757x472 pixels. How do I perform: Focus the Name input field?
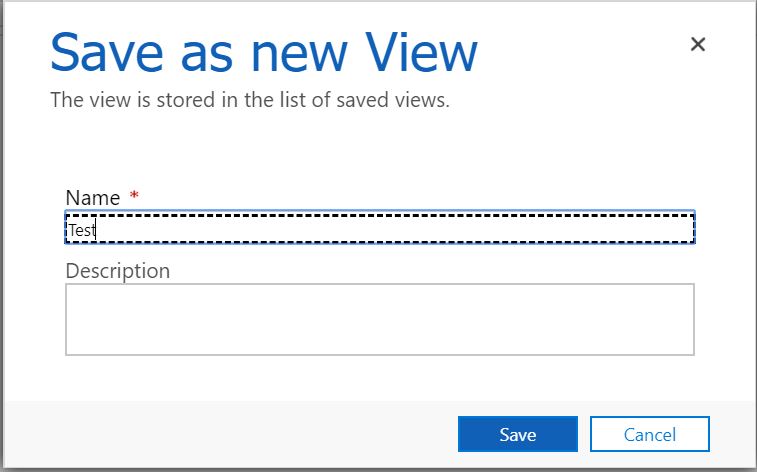tap(380, 227)
